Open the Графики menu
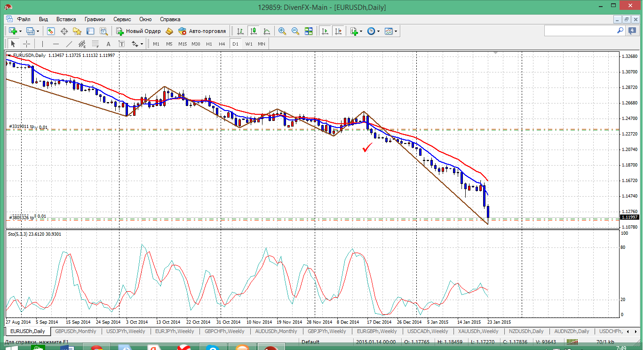644x350 pixels. pyautogui.click(x=95, y=19)
